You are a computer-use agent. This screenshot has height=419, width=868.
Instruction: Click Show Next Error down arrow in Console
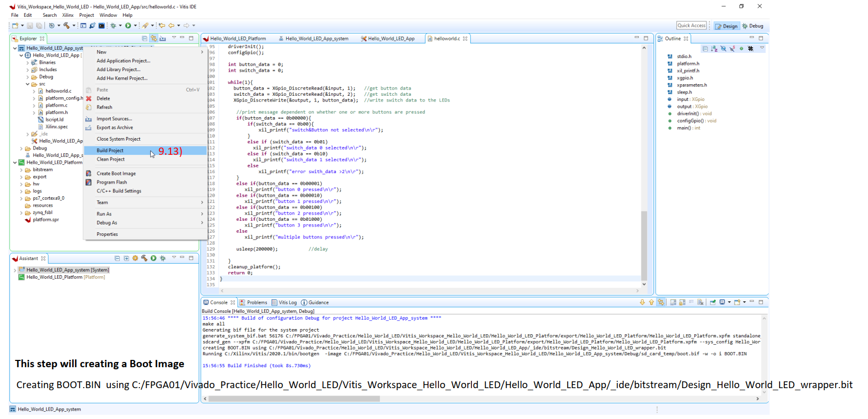pyautogui.click(x=642, y=302)
